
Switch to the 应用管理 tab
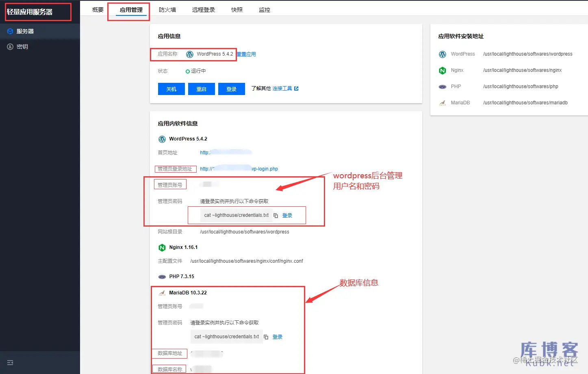coord(131,10)
